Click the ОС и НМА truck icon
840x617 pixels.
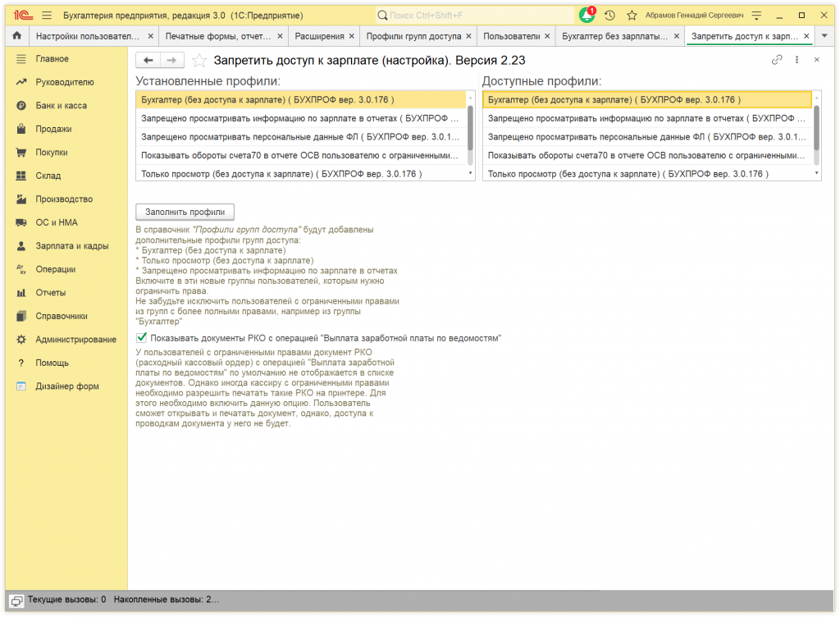[x=21, y=223]
